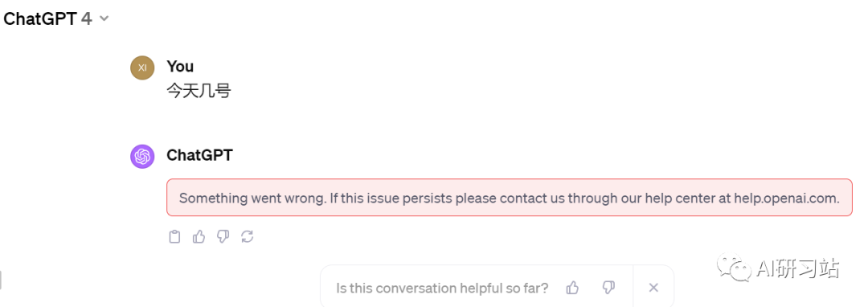Image resolution: width=868 pixels, height=307 pixels.
Task: Select the user message 今天几号
Action: click(199, 91)
